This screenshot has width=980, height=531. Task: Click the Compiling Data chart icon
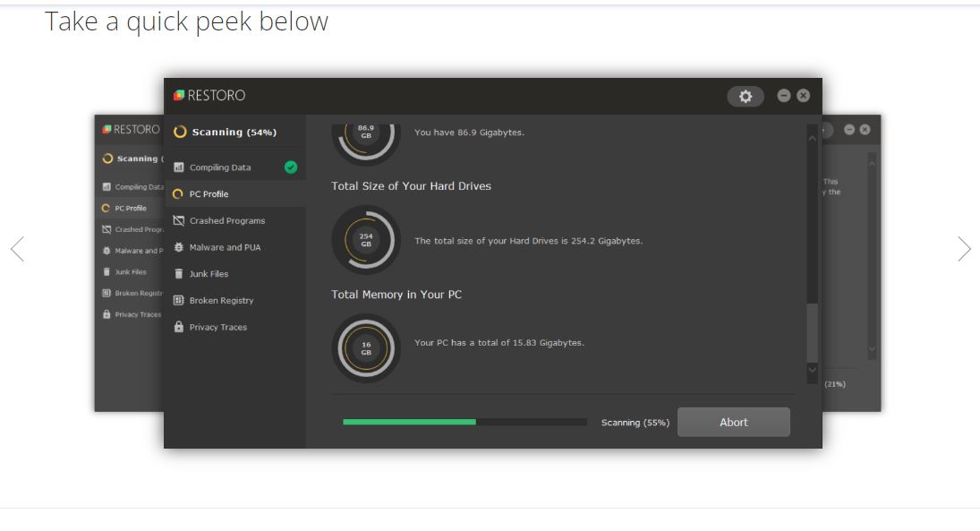(179, 167)
